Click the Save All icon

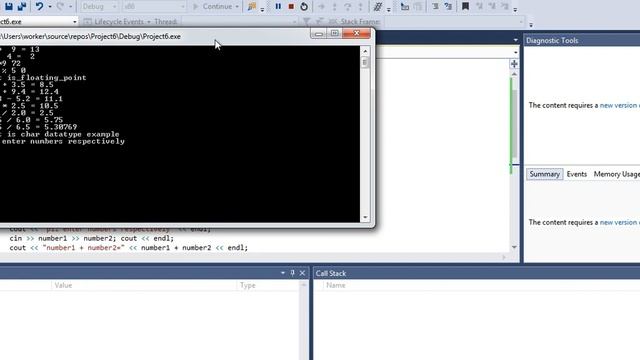click(22, 6)
